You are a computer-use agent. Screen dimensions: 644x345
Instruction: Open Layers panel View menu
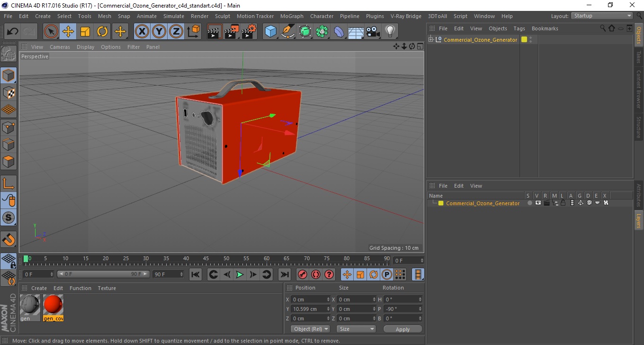476,186
